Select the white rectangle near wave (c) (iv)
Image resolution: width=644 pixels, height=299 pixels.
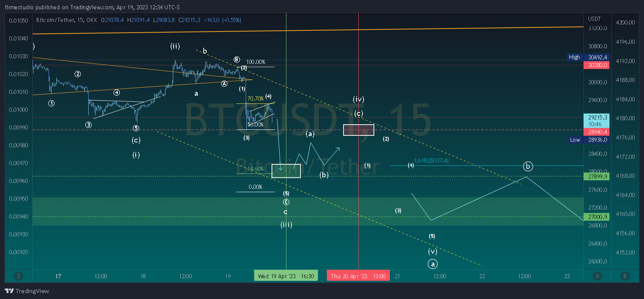358,130
